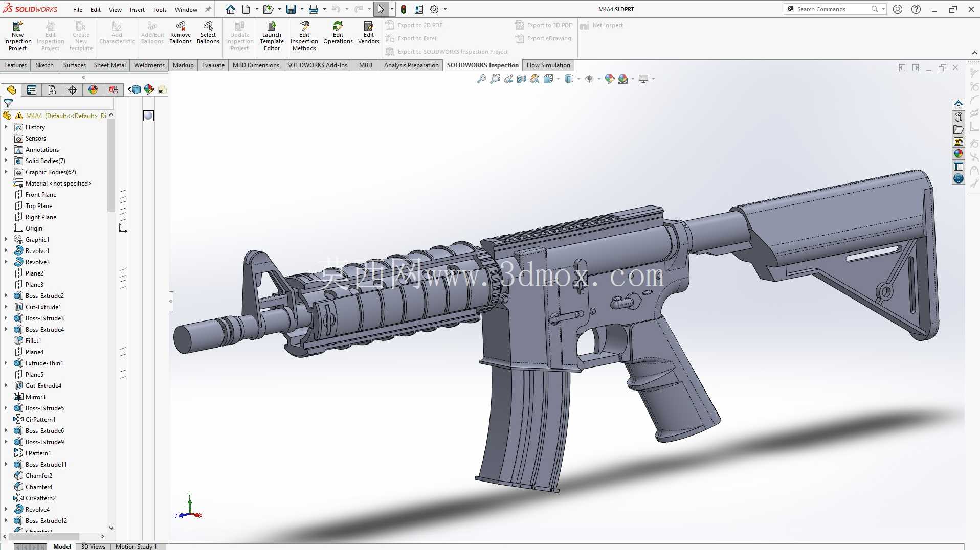This screenshot has width=980, height=550.
Task: Select the CirPattern1 feature
Action: point(35,419)
